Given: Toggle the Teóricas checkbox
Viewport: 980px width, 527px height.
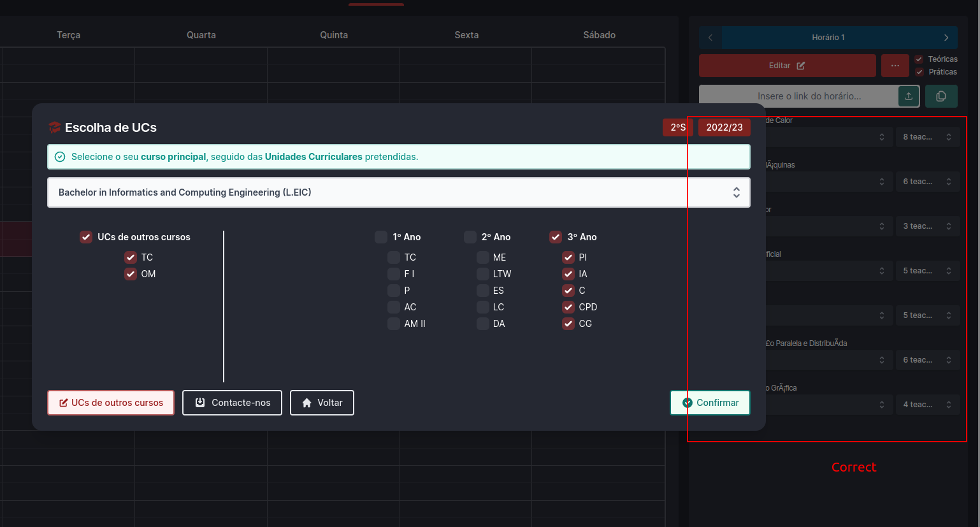Looking at the screenshot, I should coord(919,59).
